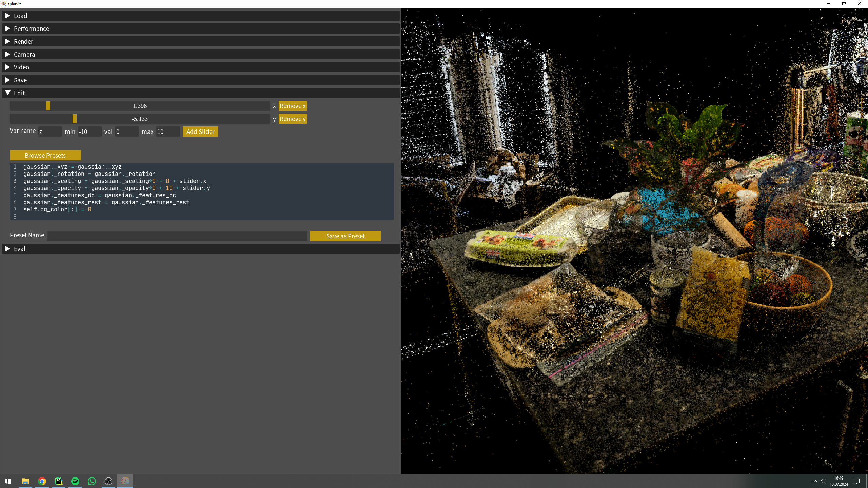This screenshot has height=488, width=868.
Task: Click the gaussian._opacity line 4
Action: pyautogui.click(x=116, y=188)
